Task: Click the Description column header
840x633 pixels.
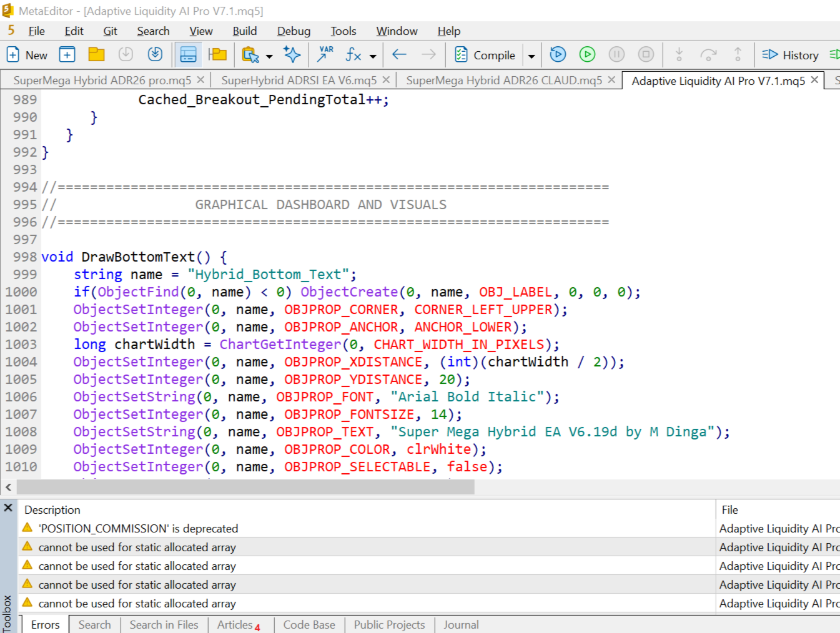Action: [367, 510]
